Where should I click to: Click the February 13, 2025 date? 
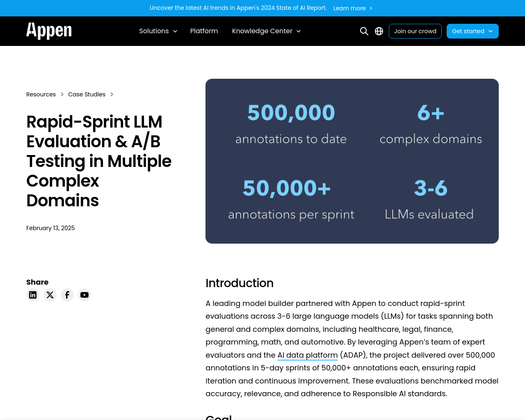pyautogui.click(x=50, y=228)
